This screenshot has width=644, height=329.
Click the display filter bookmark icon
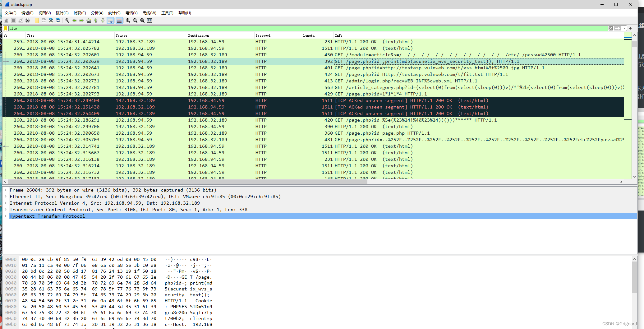pos(6,28)
